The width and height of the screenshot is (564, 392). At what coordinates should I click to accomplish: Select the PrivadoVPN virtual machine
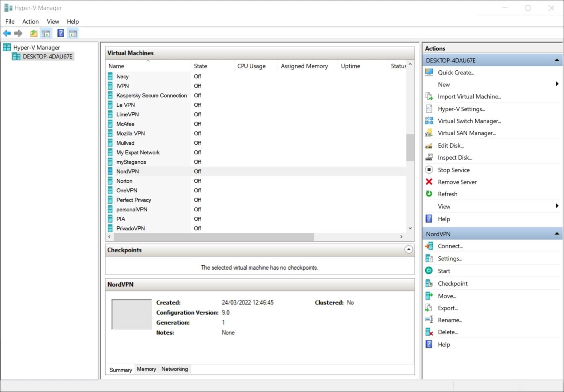click(256, 228)
